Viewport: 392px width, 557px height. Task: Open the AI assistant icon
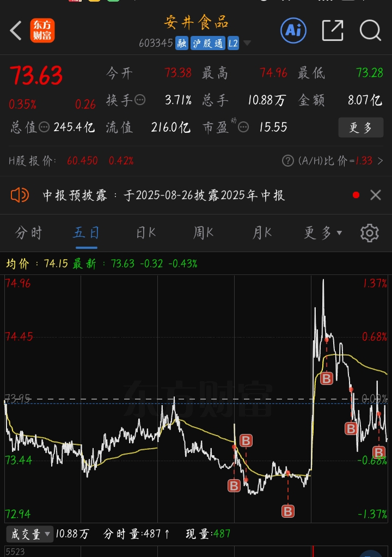point(293,30)
